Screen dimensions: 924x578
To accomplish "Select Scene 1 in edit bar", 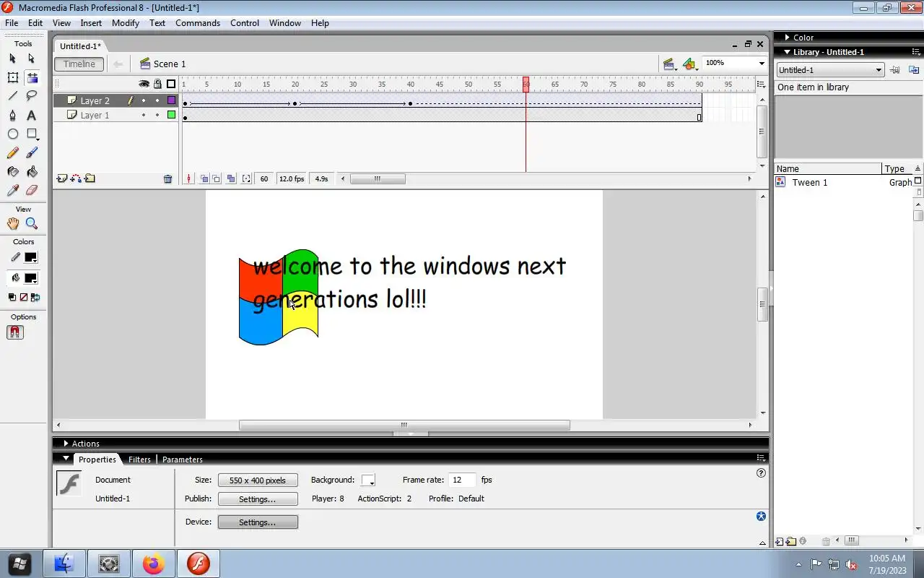I will [x=163, y=64].
